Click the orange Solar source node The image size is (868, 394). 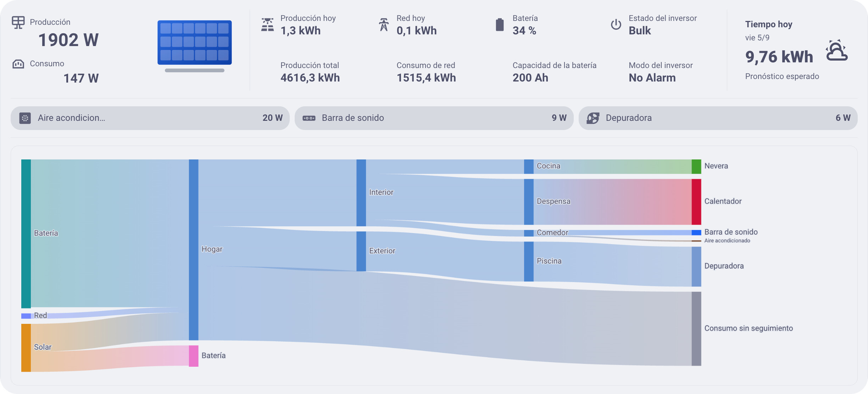click(x=26, y=348)
